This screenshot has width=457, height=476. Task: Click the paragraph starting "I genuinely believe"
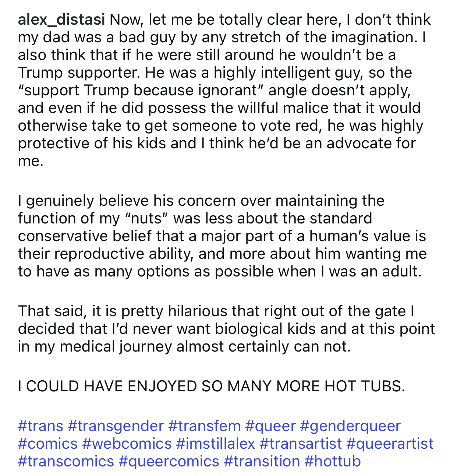pos(222,236)
